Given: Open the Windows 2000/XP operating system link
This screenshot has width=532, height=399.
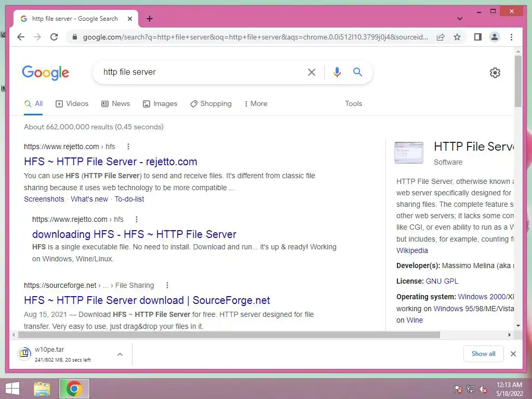Looking at the screenshot, I should (x=486, y=297).
